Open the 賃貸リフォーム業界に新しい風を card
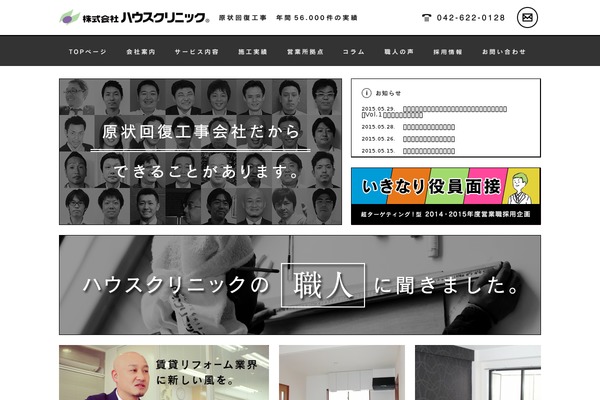 click(164, 372)
